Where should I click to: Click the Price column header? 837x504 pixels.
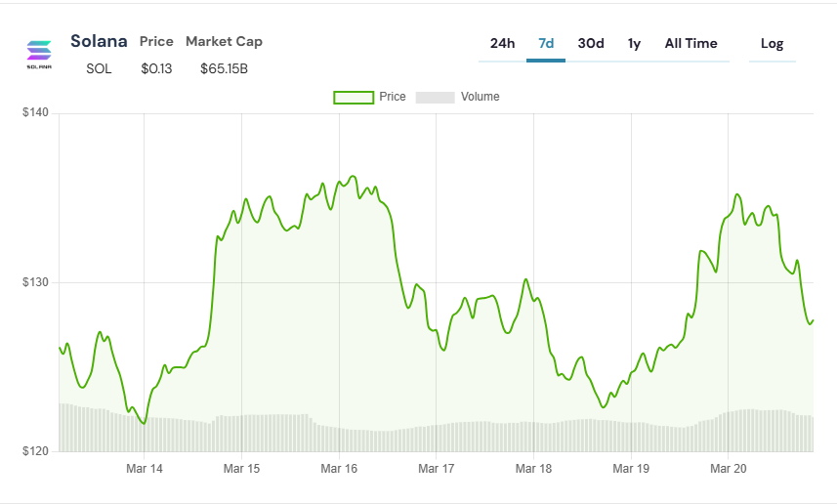click(x=156, y=42)
